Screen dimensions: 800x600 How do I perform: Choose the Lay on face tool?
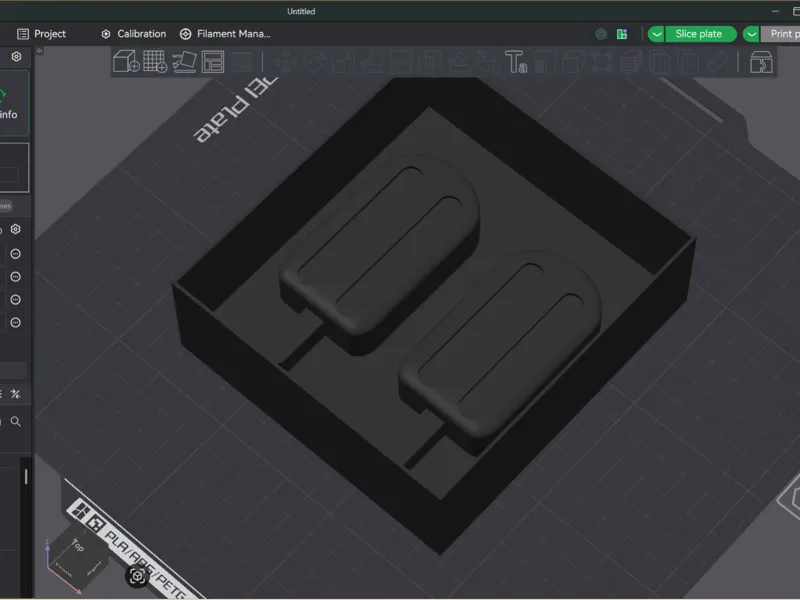coord(372,63)
